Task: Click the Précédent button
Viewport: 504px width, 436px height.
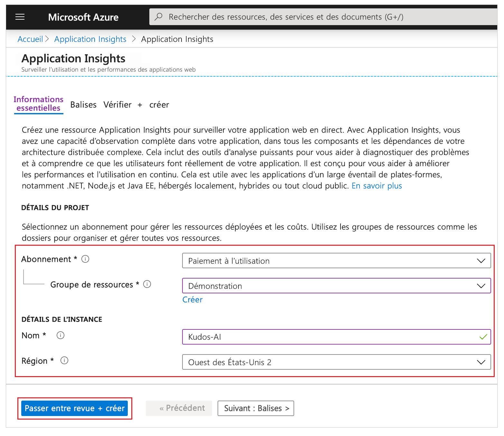Action: [179, 408]
